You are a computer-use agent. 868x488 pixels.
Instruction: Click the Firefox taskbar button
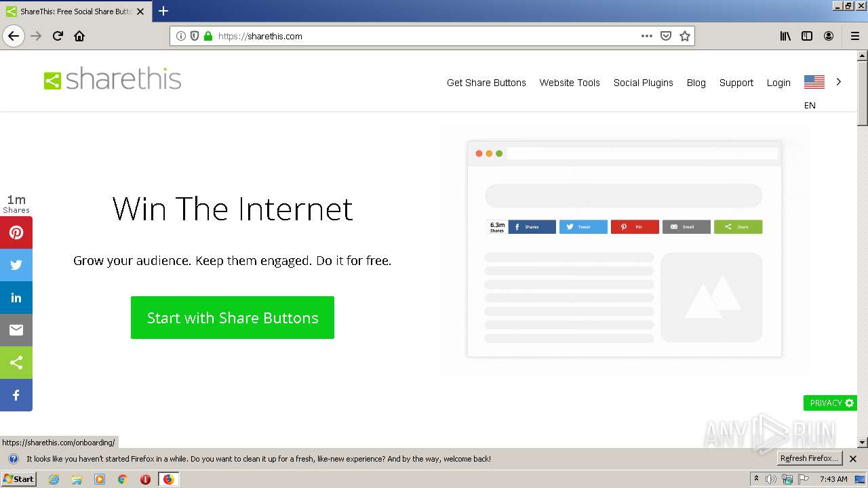168,479
